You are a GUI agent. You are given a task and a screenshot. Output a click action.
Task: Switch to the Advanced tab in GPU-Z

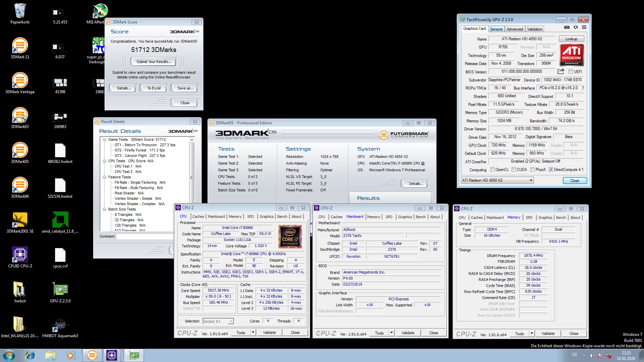click(515, 29)
